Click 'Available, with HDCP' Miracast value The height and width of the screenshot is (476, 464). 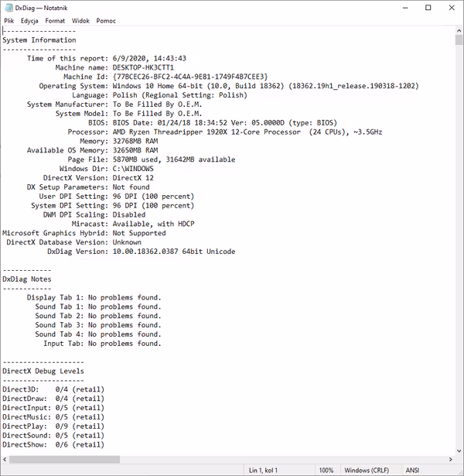[153, 224]
